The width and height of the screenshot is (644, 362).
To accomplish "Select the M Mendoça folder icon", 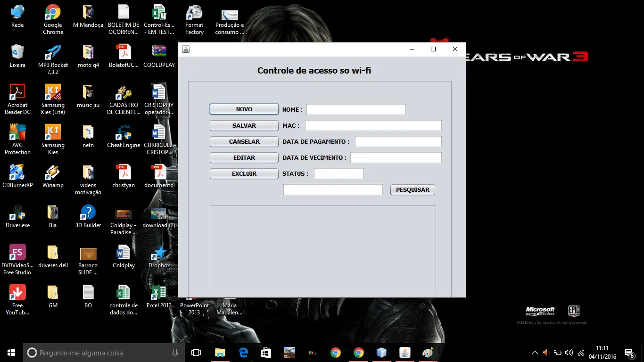I will [88, 17].
